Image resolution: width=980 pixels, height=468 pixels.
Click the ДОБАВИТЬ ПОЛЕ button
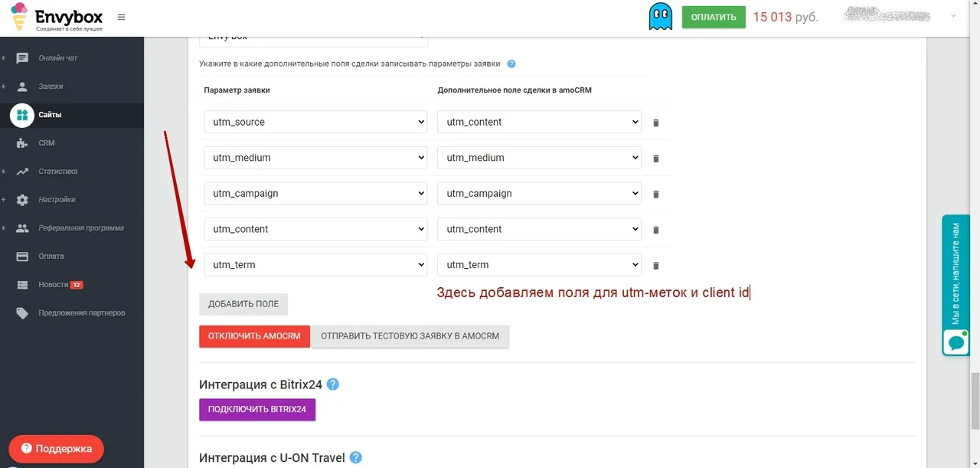click(x=243, y=304)
